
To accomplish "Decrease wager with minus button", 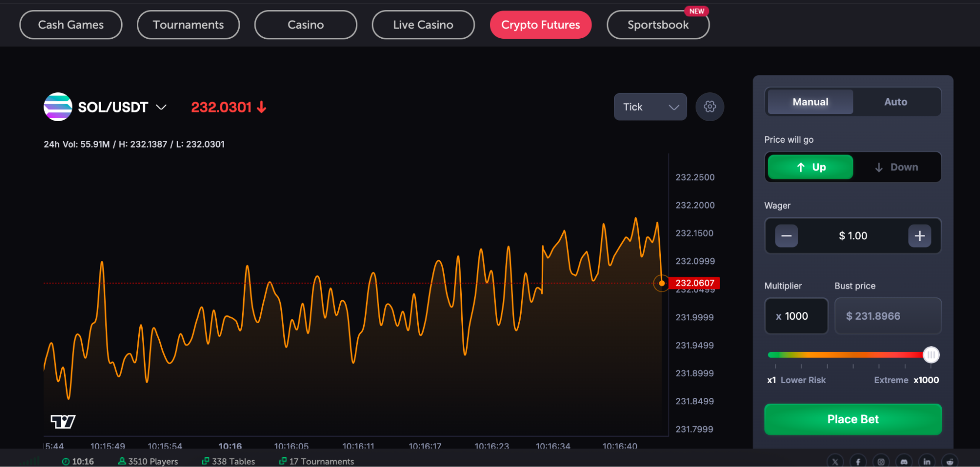I will pyautogui.click(x=786, y=236).
